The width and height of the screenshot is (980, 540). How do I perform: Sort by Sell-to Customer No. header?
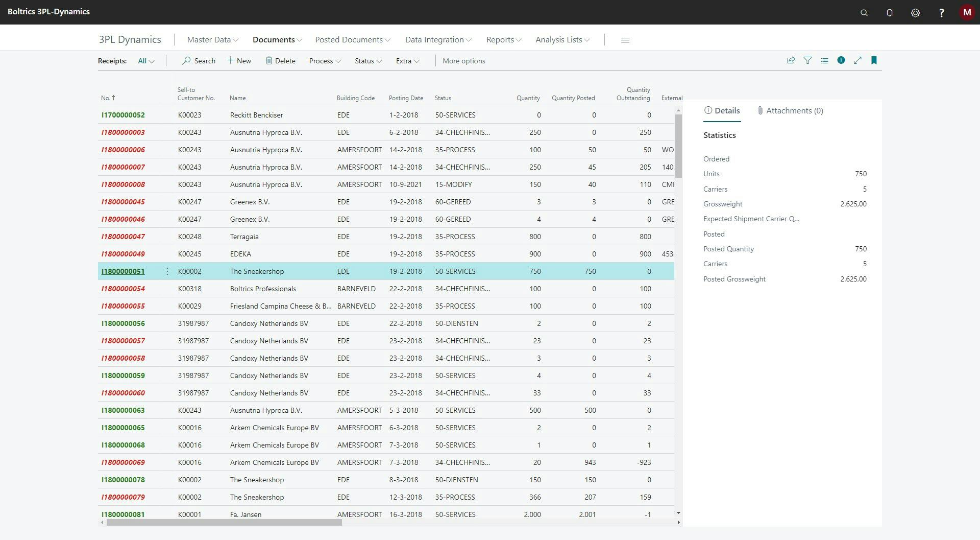tap(196, 94)
